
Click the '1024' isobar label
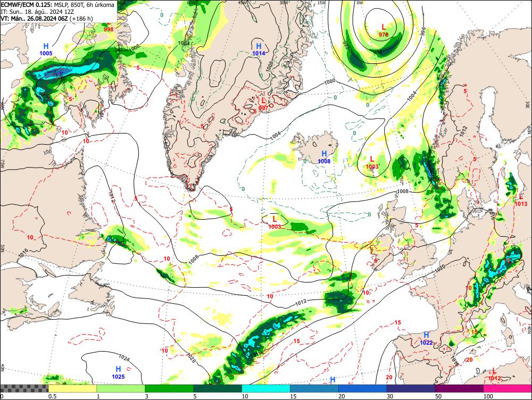(x=124, y=357)
